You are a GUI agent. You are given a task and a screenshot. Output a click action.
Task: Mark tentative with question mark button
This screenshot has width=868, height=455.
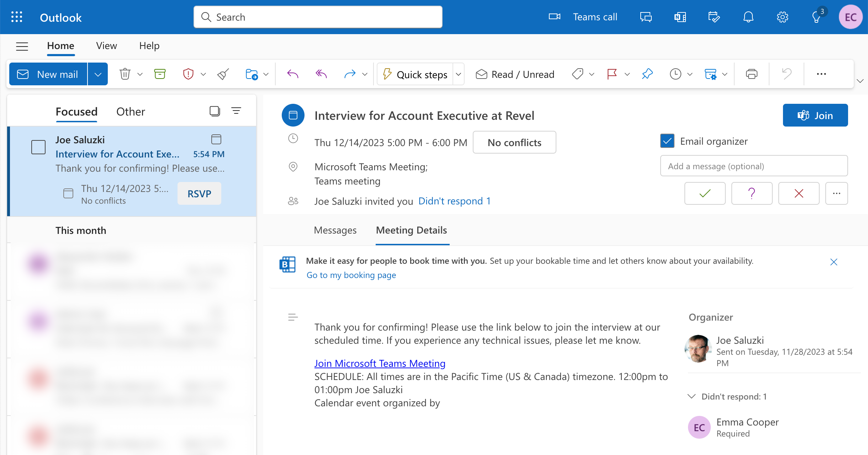(752, 193)
